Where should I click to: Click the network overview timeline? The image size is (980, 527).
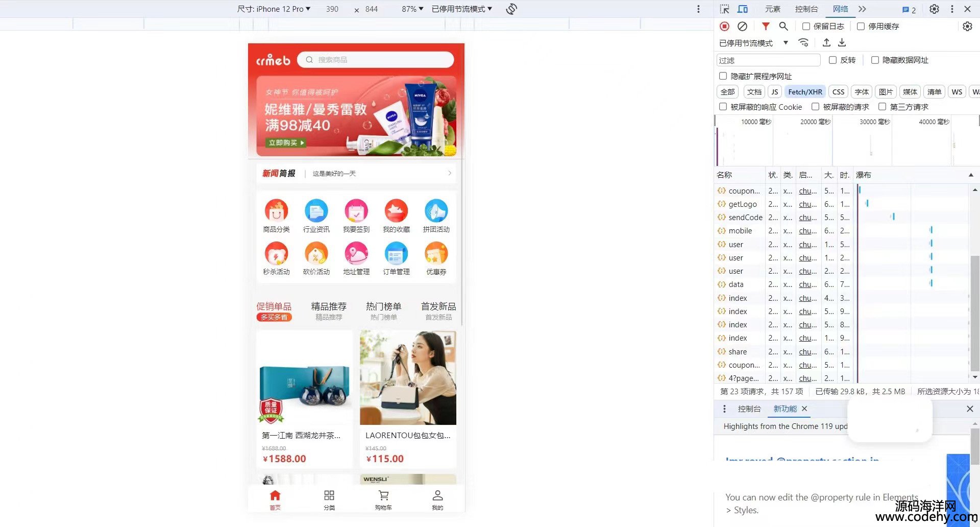click(x=846, y=140)
